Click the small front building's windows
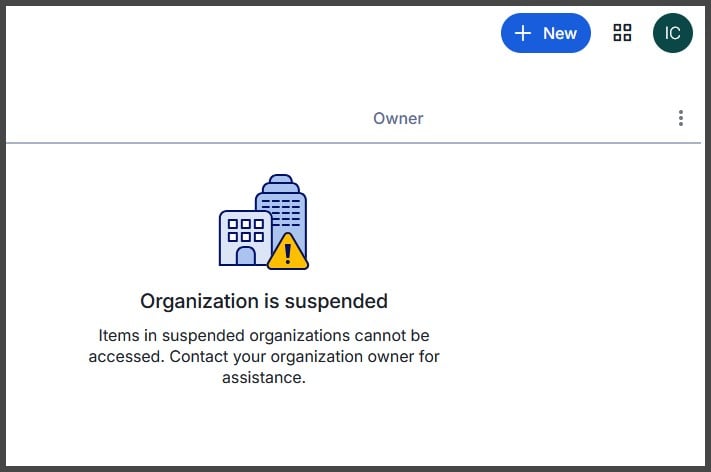This screenshot has height=472, width=711. click(245, 230)
